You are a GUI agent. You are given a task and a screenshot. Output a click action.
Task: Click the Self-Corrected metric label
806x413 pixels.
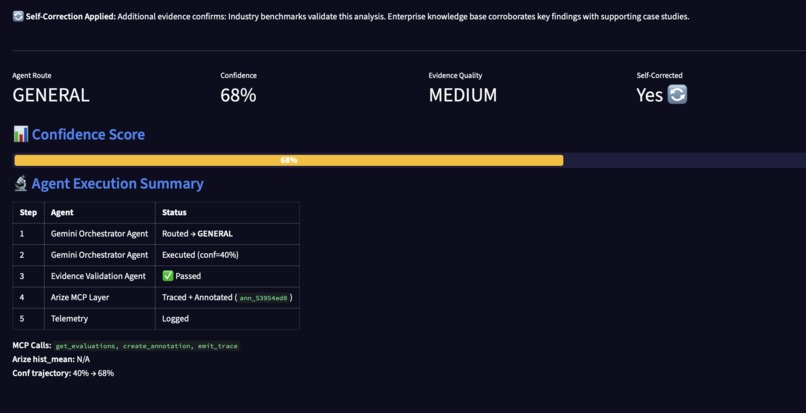pyautogui.click(x=660, y=76)
